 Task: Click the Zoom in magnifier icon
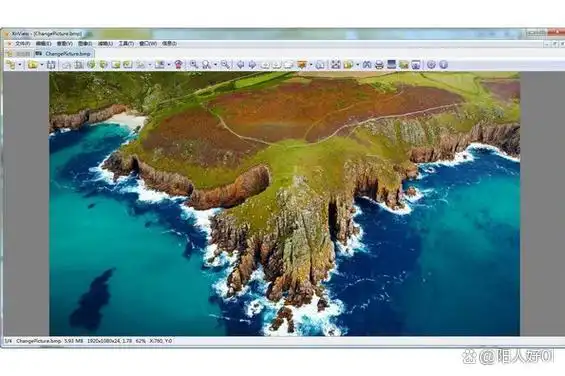tap(194, 65)
